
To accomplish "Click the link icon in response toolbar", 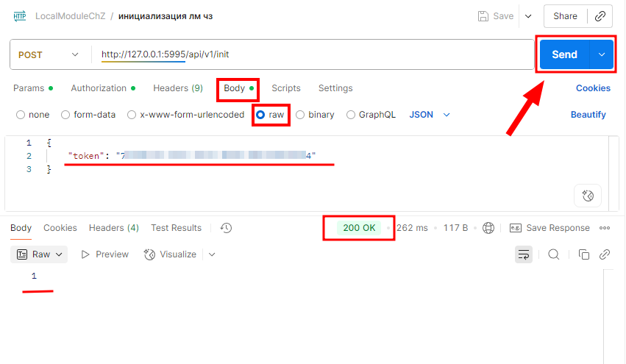I will click(605, 254).
